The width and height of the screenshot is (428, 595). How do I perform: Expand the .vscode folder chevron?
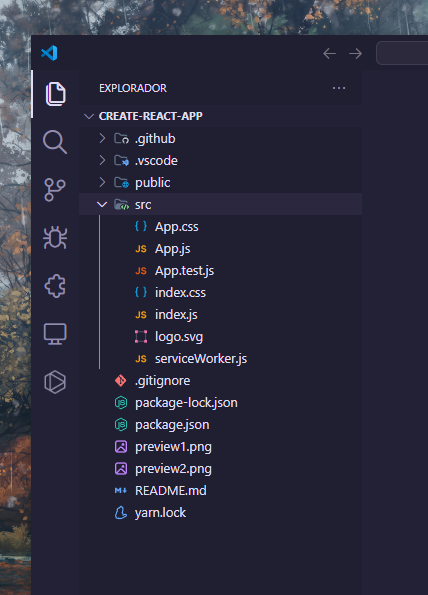[102, 160]
